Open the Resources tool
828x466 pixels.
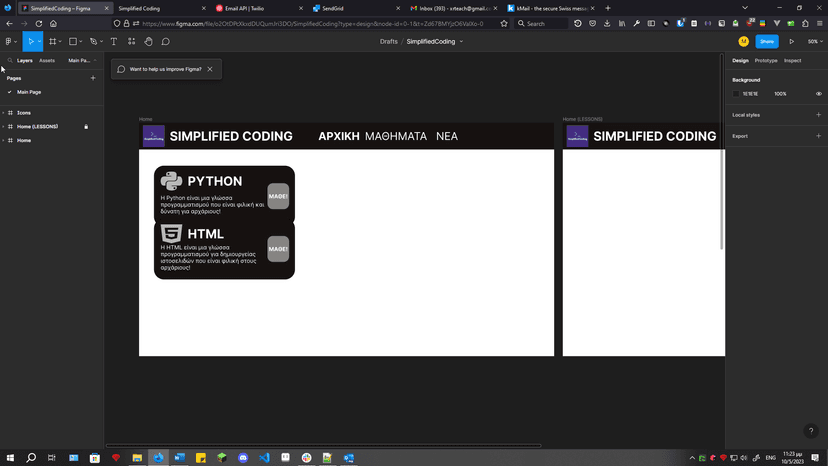[131, 42]
